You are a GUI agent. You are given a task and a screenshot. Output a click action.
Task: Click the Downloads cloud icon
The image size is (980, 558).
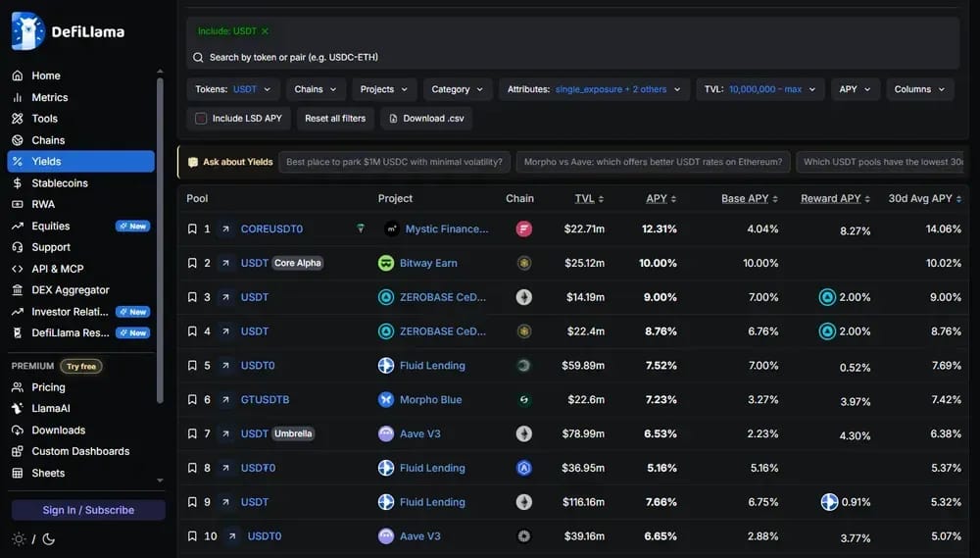click(18, 431)
